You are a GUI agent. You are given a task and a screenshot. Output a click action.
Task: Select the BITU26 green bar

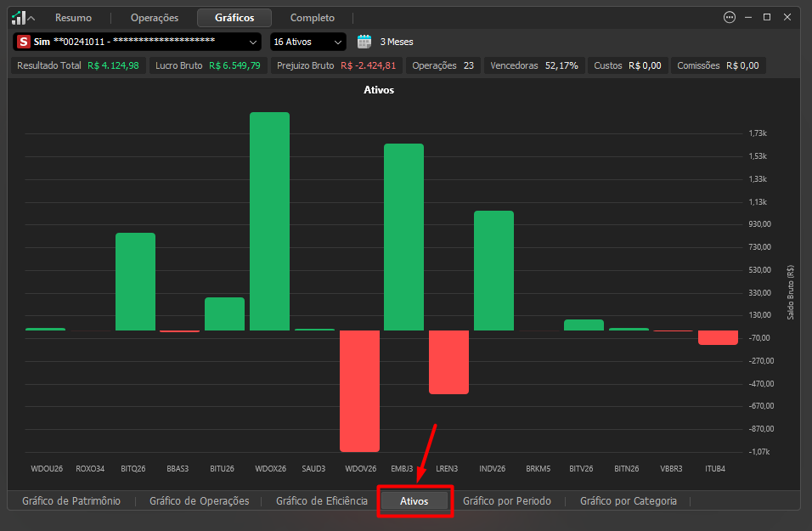[225, 314]
